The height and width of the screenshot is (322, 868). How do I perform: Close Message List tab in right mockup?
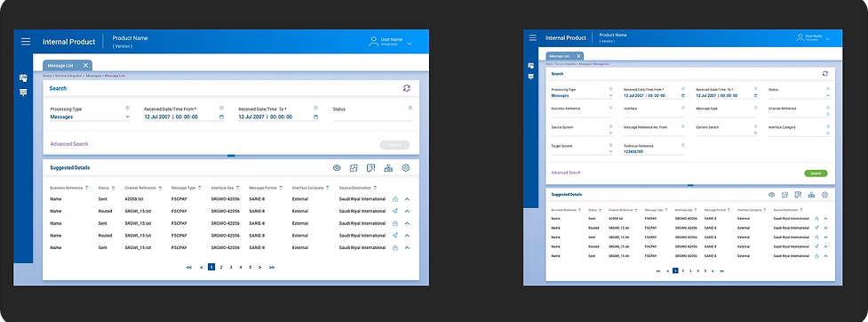[x=578, y=56]
